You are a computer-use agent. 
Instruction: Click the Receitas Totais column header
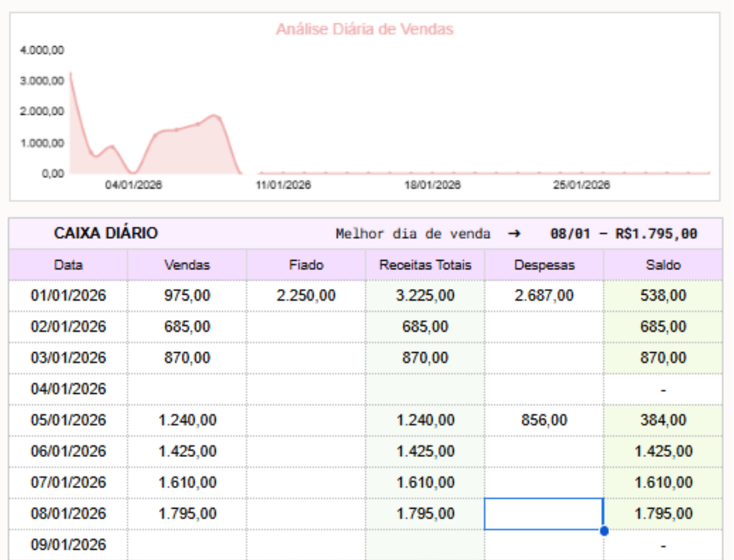(x=425, y=265)
